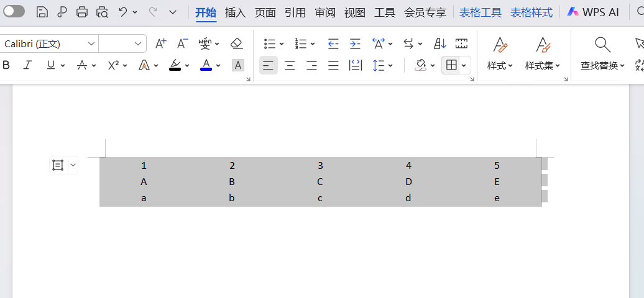The height and width of the screenshot is (298, 644).
Task: Set paragraph alignment to right
Action: pyautogui.click(x=311, y=65)
